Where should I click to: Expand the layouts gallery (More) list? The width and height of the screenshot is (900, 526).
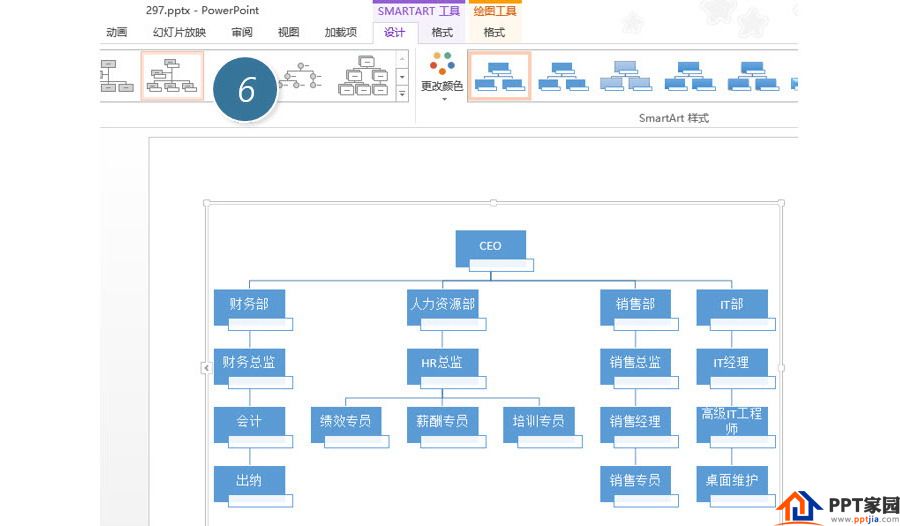[x=402, y=93]
